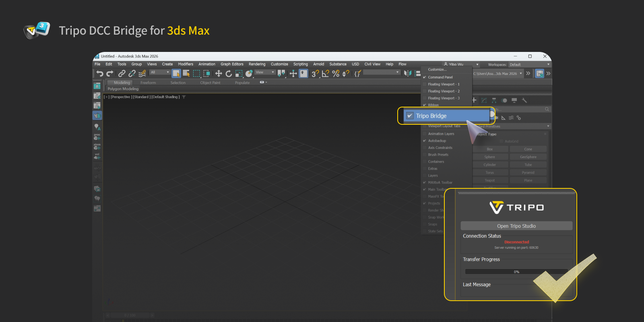Image resolution: width=644 pixels, height=322 pixels.
Task: Enable Floating Viewport - 1 option
Action: click(443, 84)
